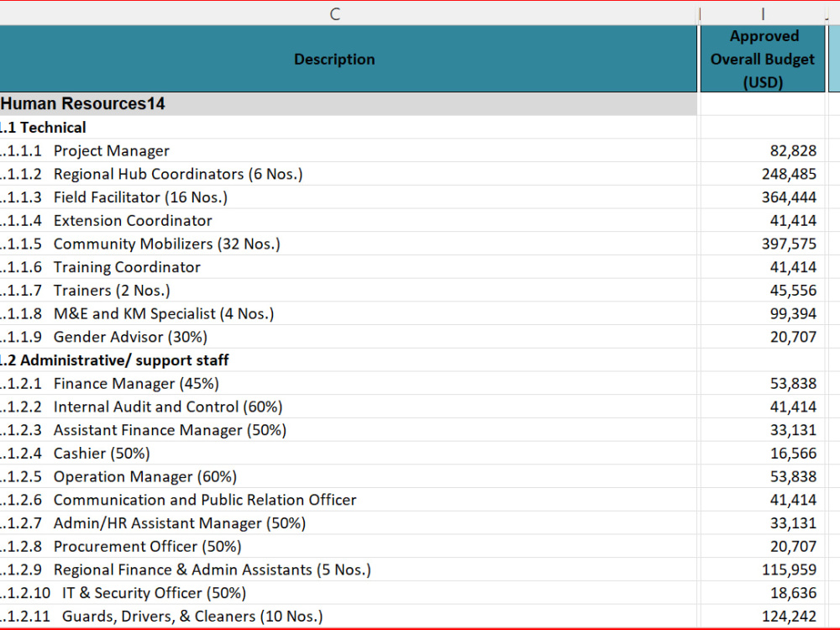The width and height of the screenshot is (840, 630).
Task: Click the budget value 364,444
Action: (x=763, y=197)
